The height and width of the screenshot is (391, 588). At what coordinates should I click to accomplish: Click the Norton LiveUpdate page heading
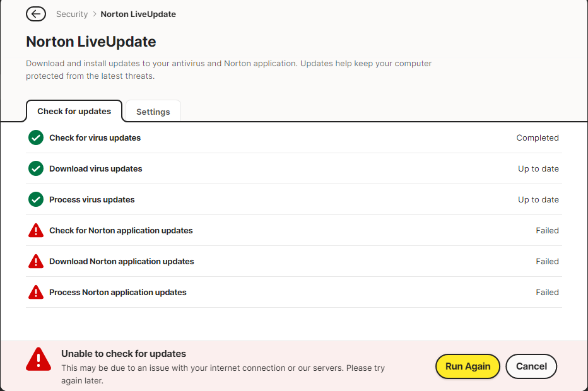91,42
